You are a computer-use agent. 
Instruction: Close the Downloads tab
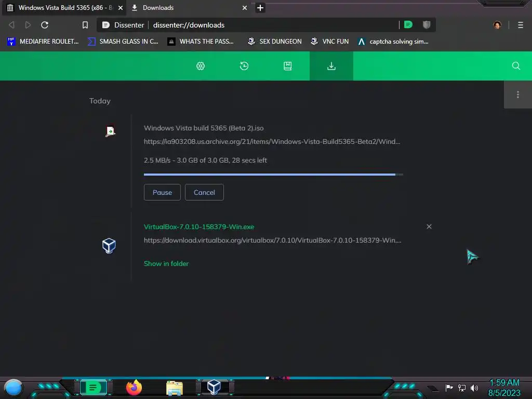tap(245, 8)
